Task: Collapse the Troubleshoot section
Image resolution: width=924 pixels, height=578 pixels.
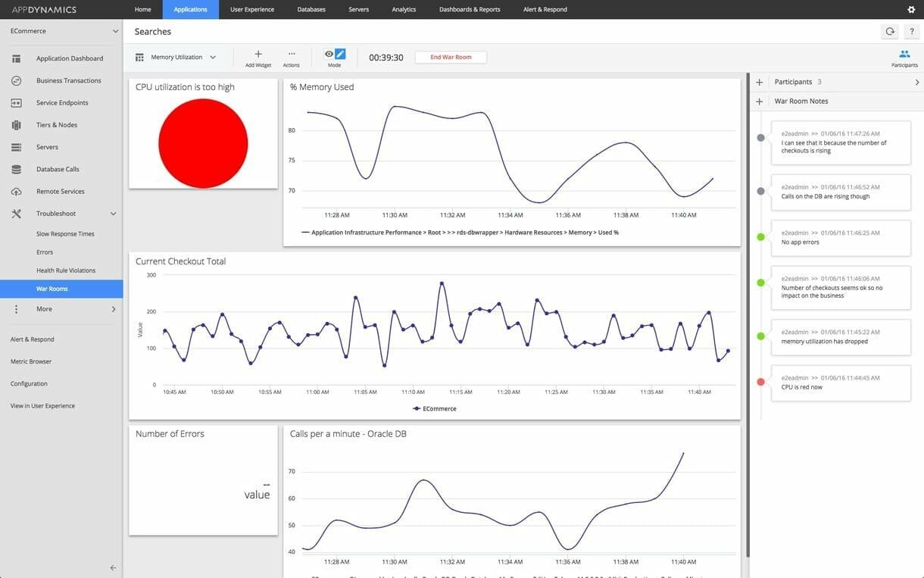Action: (x=113, y=214)
